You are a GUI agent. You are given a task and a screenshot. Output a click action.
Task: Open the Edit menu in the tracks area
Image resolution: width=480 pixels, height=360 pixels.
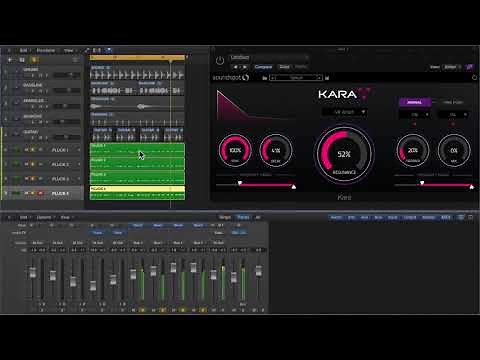click(x=23, y=51)
